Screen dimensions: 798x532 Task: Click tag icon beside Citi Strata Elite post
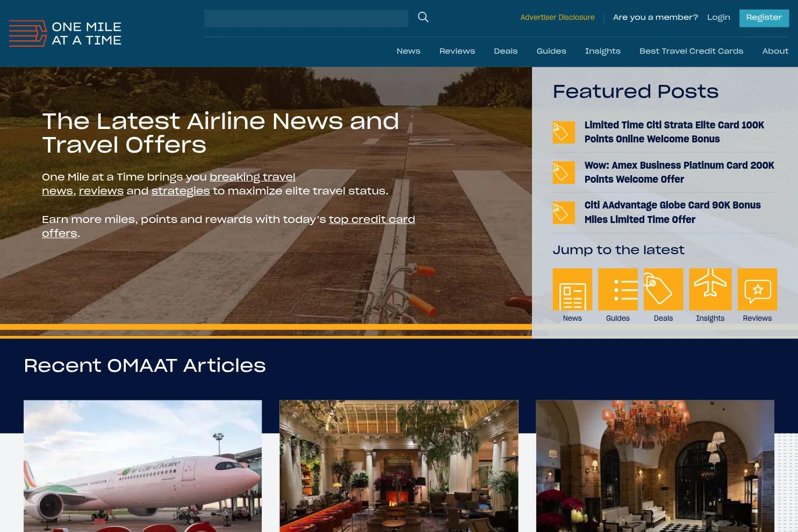coord(564,132)
